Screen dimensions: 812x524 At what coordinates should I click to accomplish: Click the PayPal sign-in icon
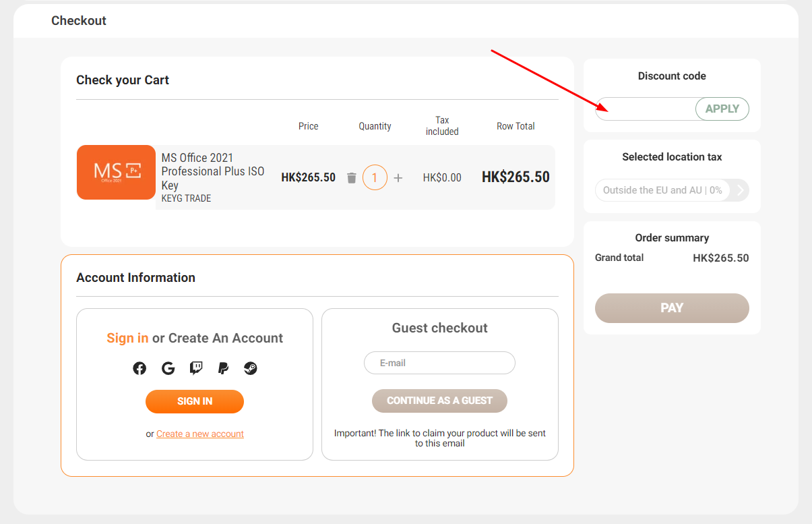click(x=223, y=368)
